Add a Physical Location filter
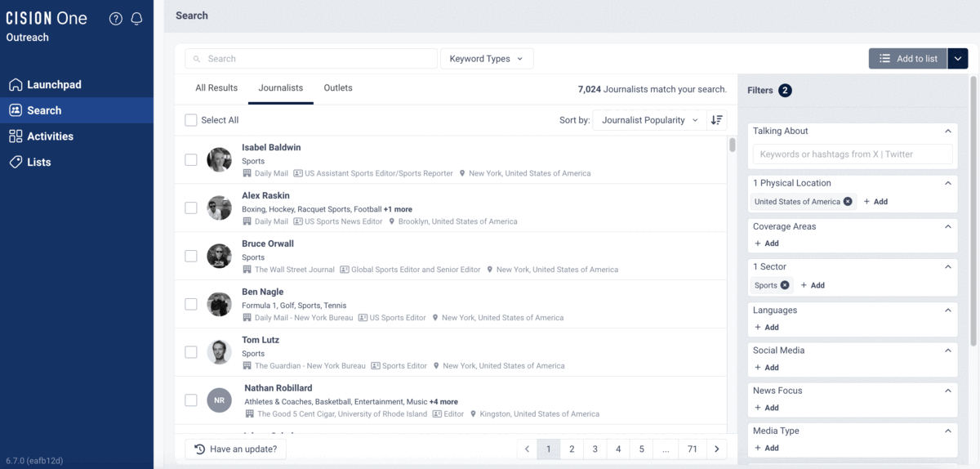The height and width of the screenshot is (469, 980). [875, 202]
